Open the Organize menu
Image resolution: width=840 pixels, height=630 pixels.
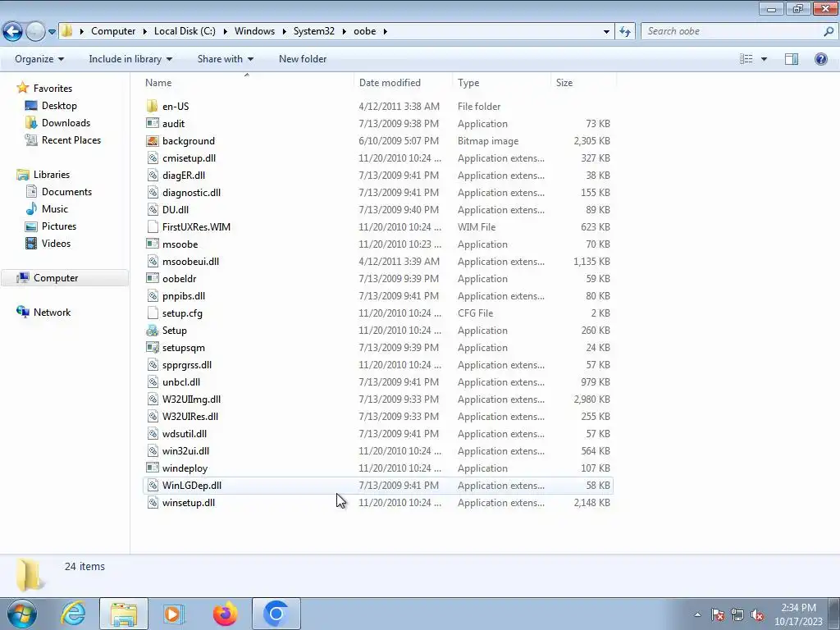(x=39, y=59)
